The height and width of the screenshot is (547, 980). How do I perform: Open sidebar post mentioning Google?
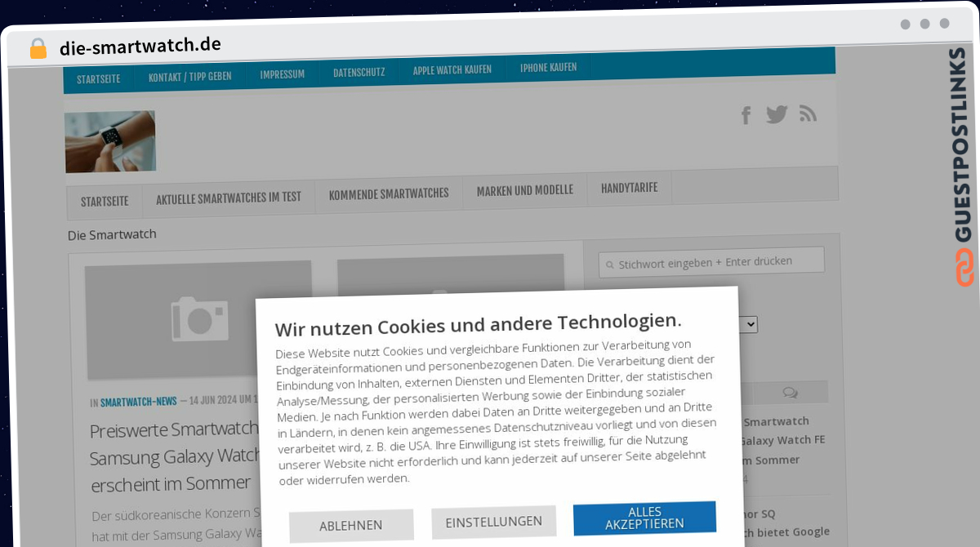click(786, 523)
